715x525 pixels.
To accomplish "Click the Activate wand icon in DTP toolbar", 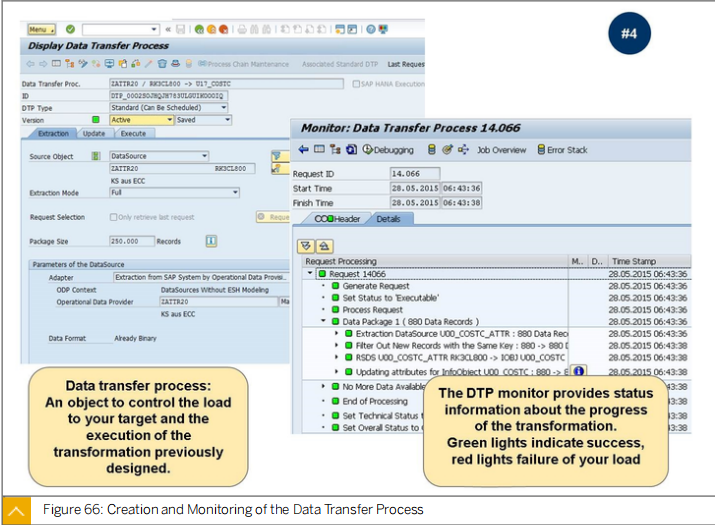I will [149, 64].
